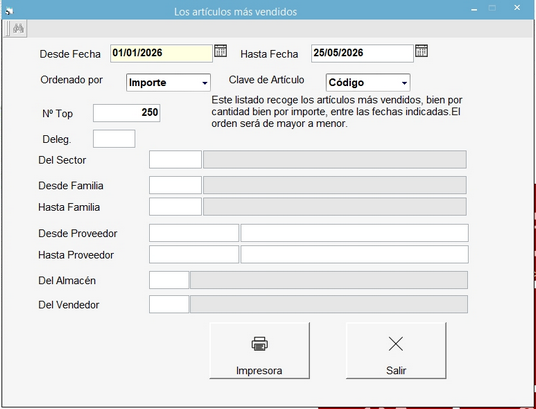Click the Hasta Fecha date field

pyautogui.click(x=362, y=53)
